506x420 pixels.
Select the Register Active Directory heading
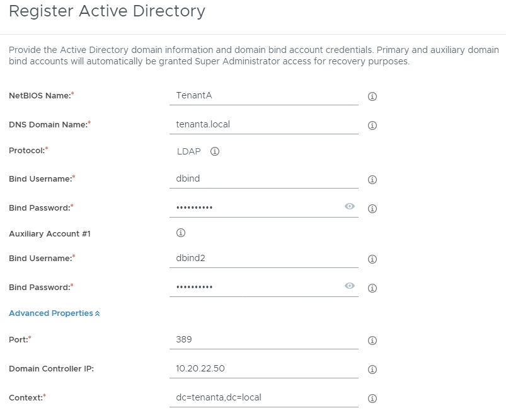tap(107, 11)
